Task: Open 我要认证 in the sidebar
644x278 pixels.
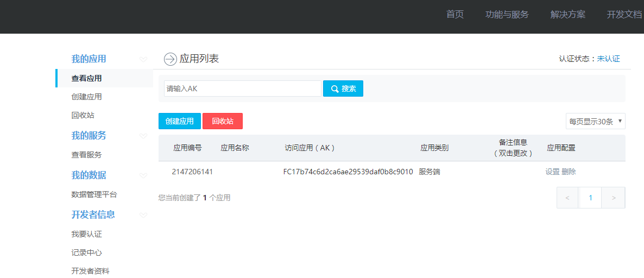Action: 87,234
